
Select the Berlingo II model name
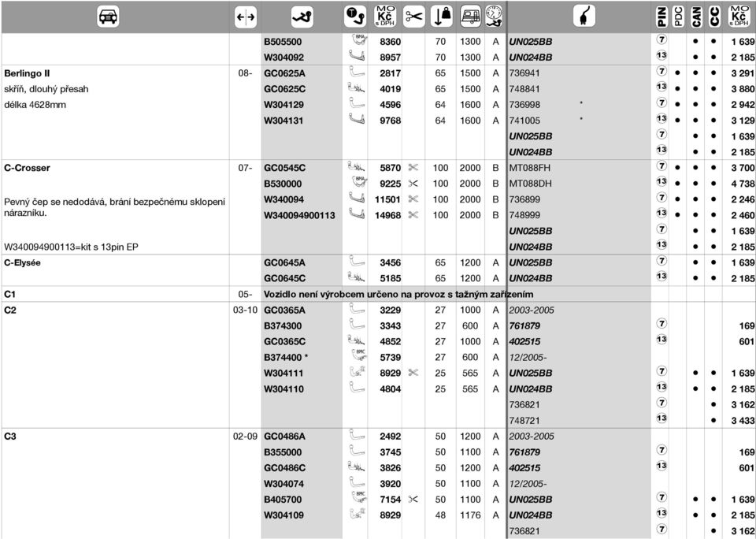tap(27, 73)
